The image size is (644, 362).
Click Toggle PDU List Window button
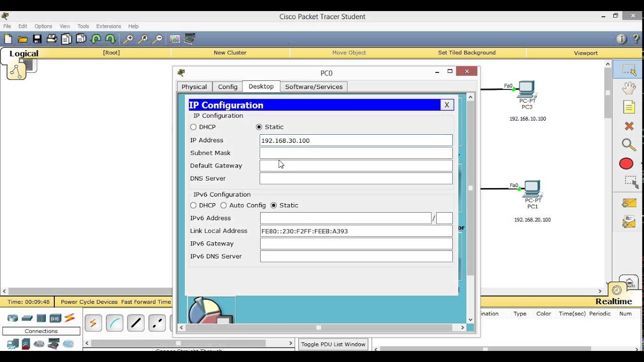(333, 344)
